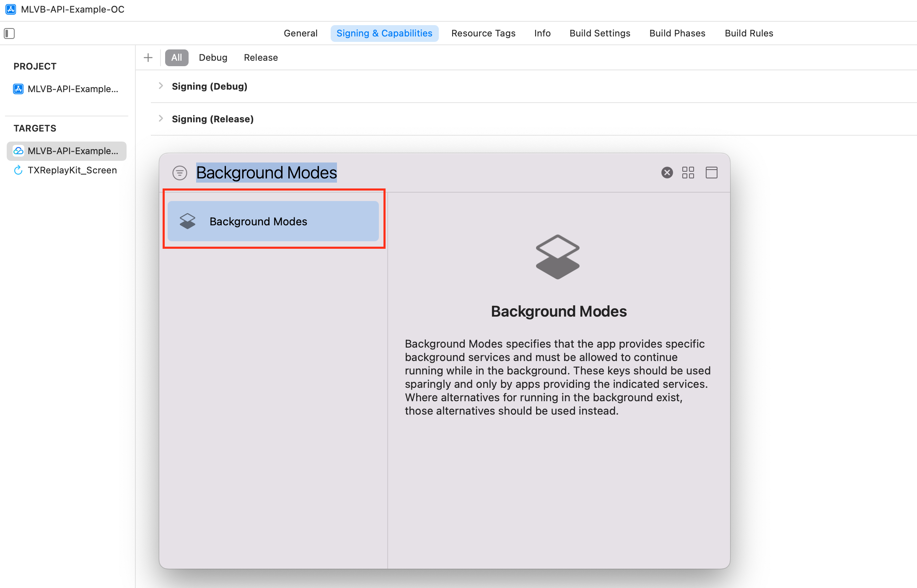Clear the capability search text
917x588 pixels.
667,173
